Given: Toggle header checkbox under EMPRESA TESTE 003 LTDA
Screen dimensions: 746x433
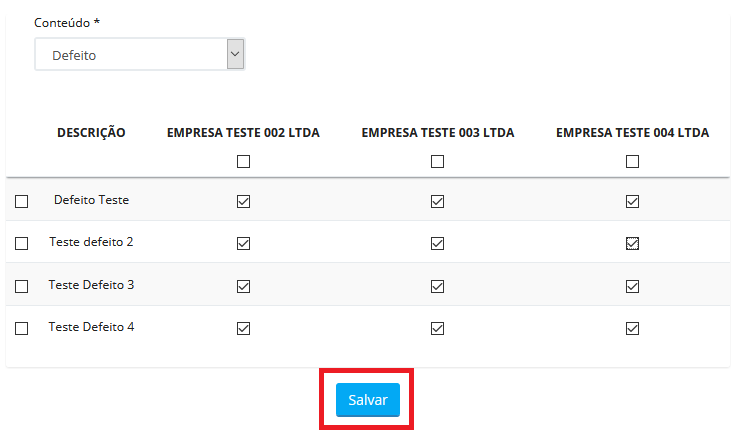Looking at the screenshot, I should point(437,162).
